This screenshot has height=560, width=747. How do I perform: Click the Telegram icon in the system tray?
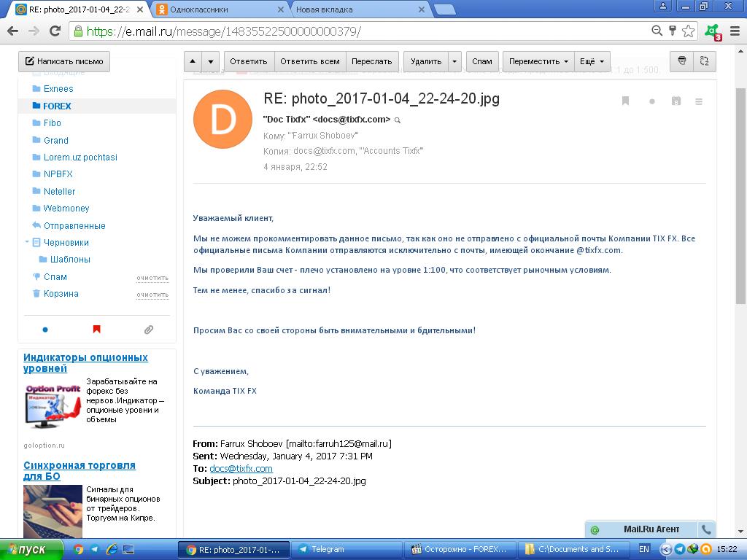680,549
